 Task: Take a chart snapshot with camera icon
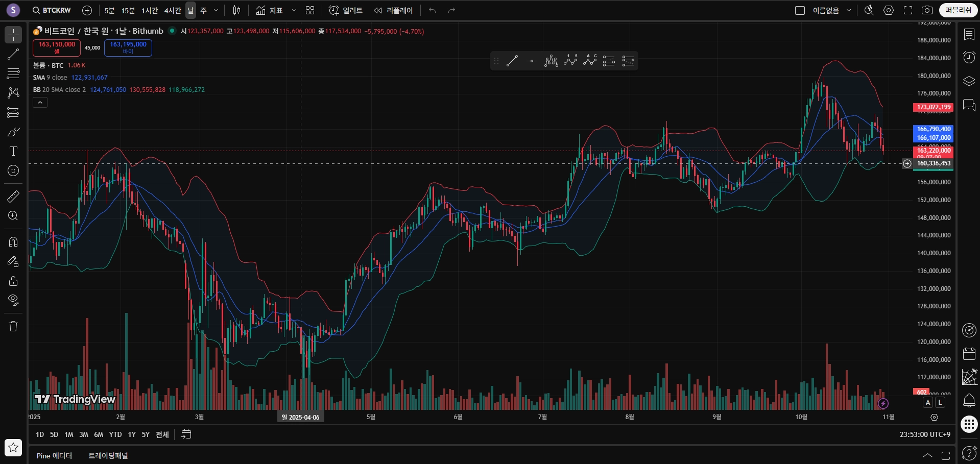[927, 10]
